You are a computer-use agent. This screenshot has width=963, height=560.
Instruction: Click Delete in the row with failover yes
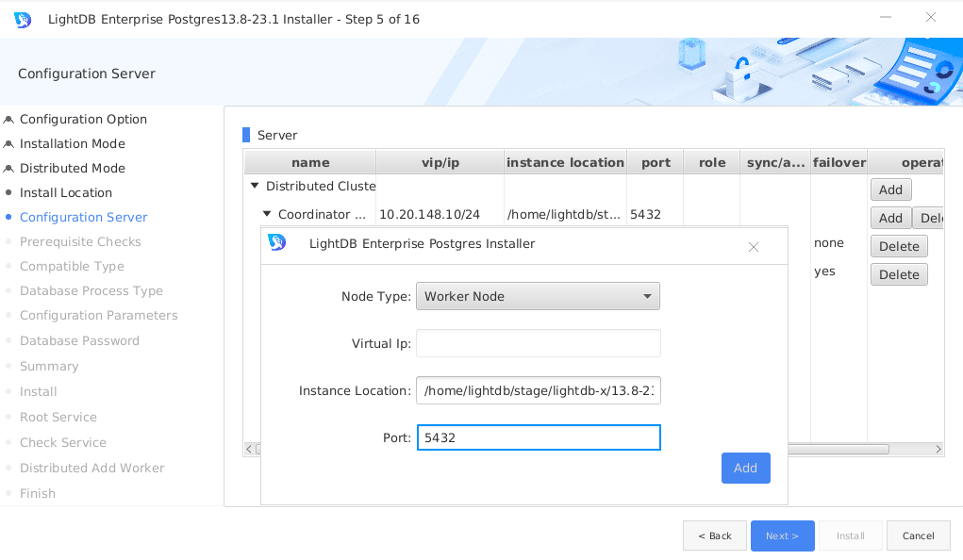899,274
